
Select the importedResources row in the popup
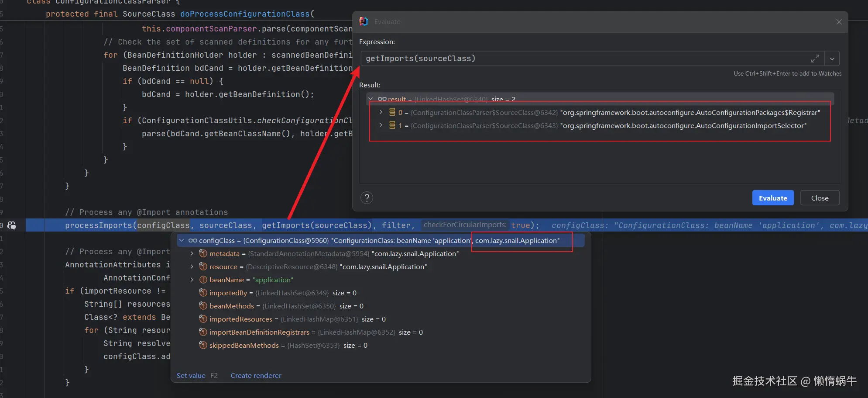click(381, 319)
